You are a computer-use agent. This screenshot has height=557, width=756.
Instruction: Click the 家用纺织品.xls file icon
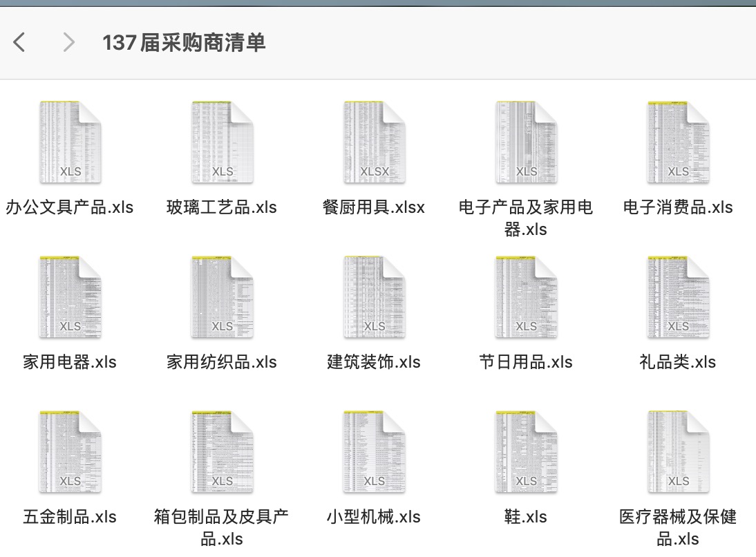click(x=221, y=296)
